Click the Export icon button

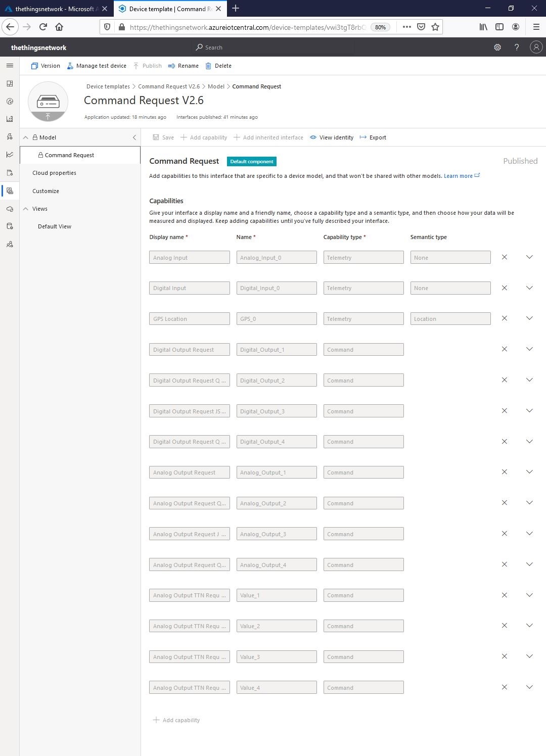363,137
